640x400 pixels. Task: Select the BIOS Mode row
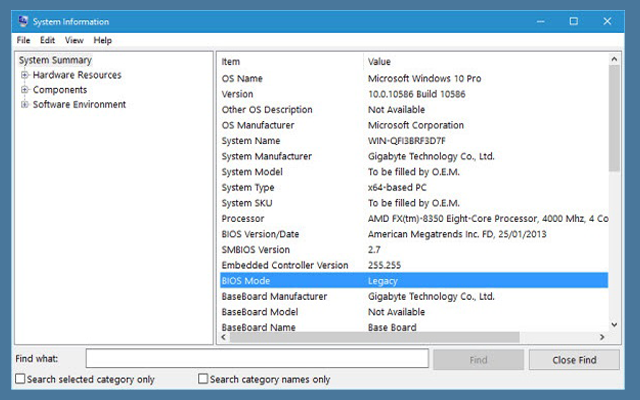tap(412, 281)
